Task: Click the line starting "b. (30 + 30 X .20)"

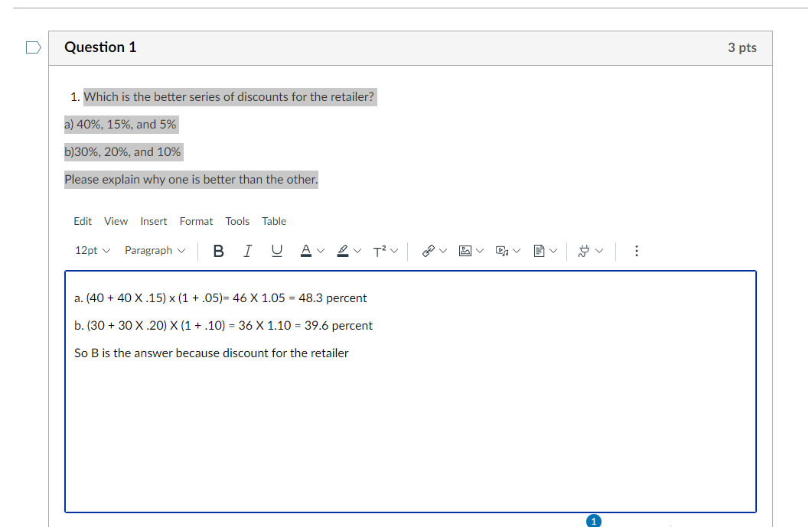Action: (x=223, y=326)
